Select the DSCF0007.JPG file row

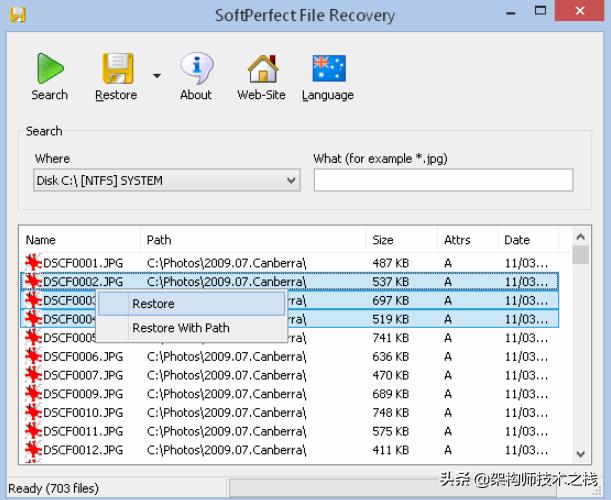click(290, 375)
